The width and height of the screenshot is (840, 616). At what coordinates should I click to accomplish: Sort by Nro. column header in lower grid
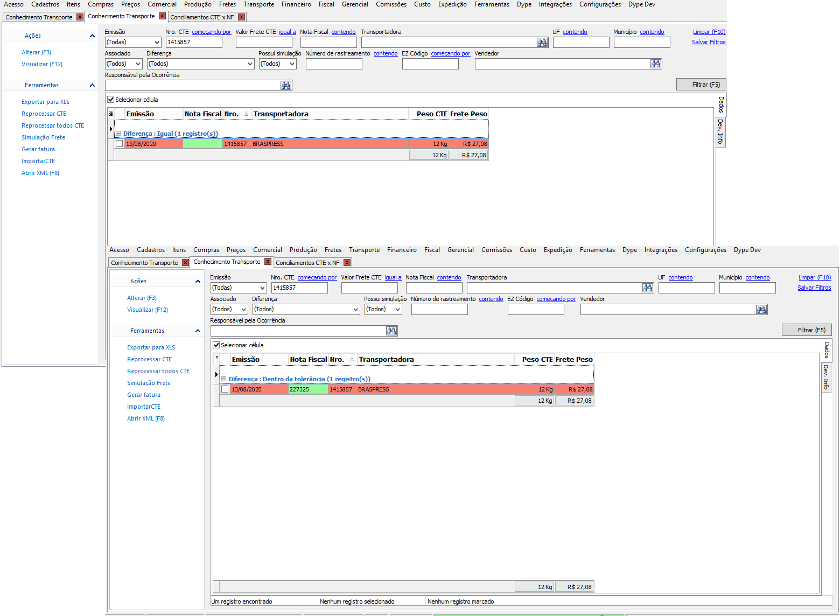tap(342, 359)
